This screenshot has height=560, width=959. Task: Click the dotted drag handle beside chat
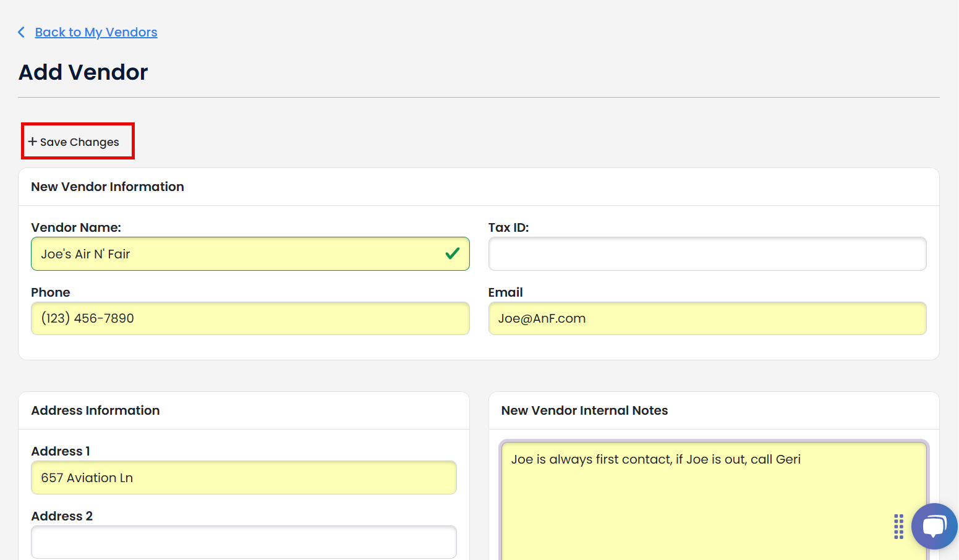pyautogui.click(x=898, y=527)
